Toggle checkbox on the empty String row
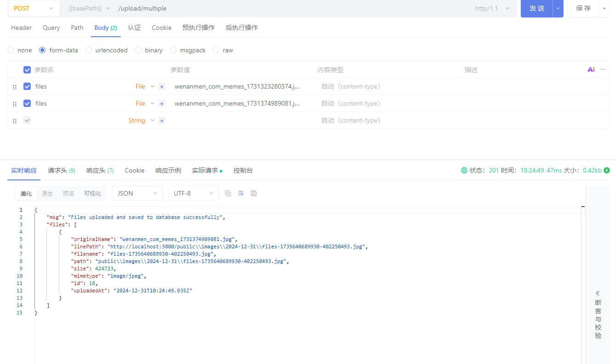Viewport: 615px width, 364px height. point(27,120)
